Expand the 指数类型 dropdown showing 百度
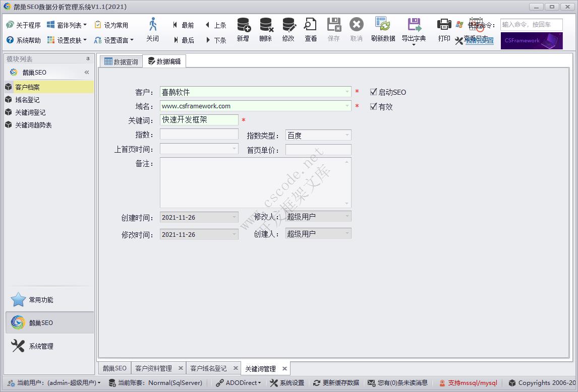 pyautogui.click(x=347, y=135)
